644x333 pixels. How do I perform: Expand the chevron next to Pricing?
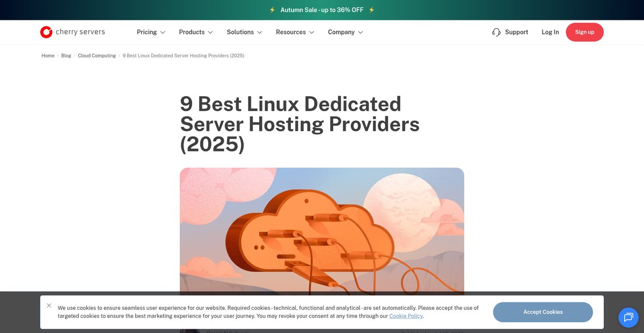pyautogui.click(x=163, y=32)
